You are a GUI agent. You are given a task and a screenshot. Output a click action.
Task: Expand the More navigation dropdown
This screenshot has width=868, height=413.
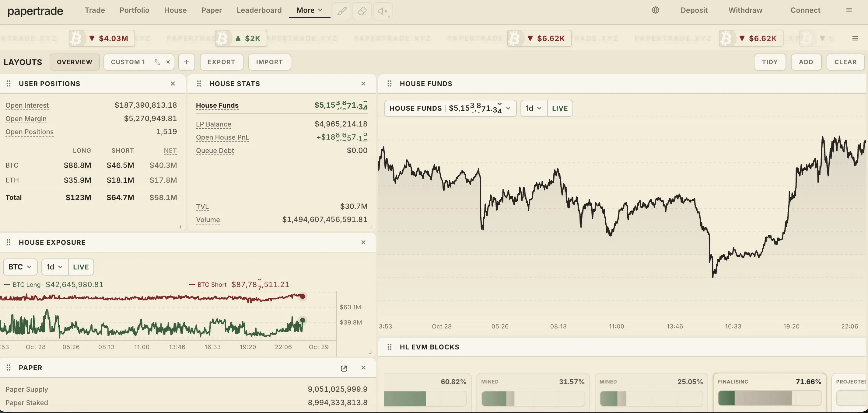click(309, 10)
